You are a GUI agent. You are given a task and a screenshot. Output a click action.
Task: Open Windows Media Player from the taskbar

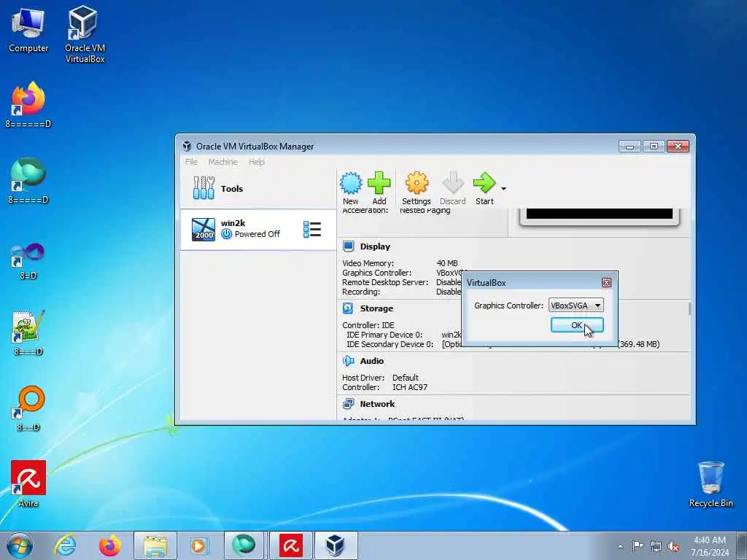[198, 545]
